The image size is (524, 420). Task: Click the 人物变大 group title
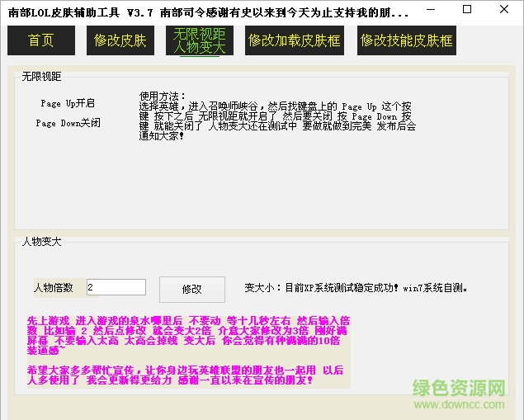point(41,242)
